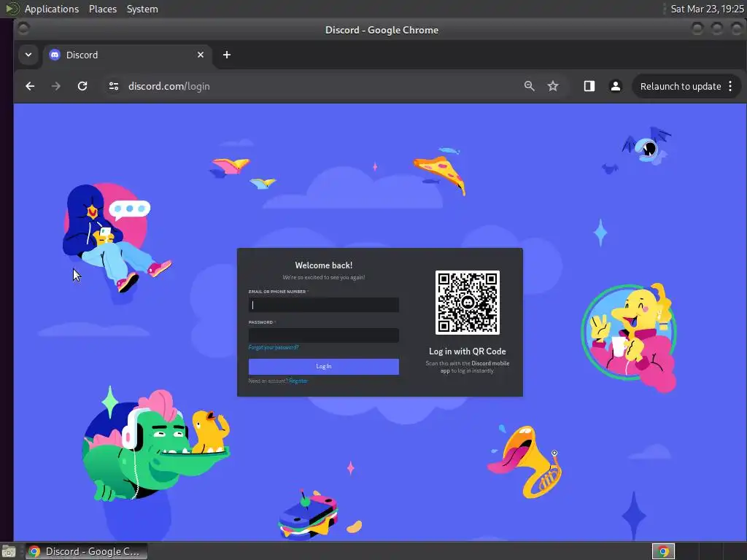
Task: Click the Log In button
Action: [x=323, y=367]
